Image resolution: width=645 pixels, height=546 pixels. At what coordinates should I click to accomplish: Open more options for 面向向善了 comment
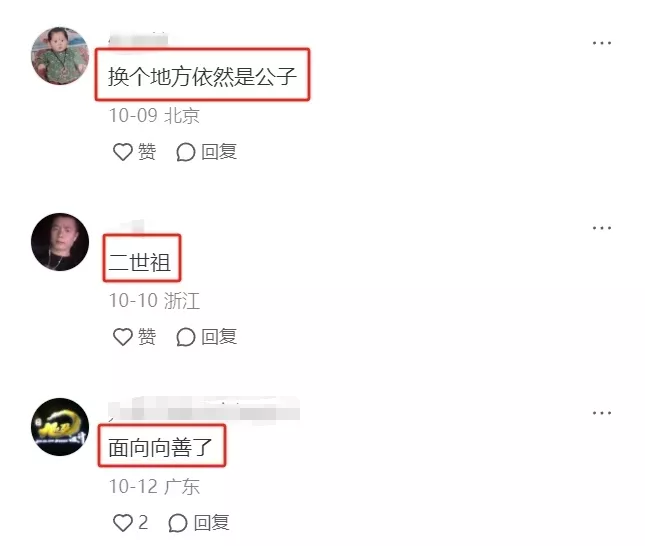click(601, 413)
